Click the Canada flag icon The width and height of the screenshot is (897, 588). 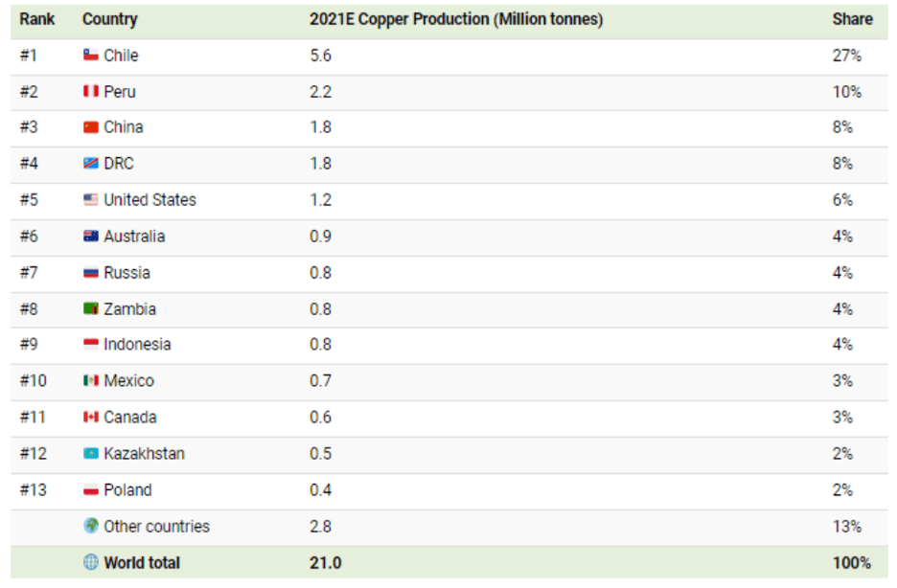coord(90,418)
